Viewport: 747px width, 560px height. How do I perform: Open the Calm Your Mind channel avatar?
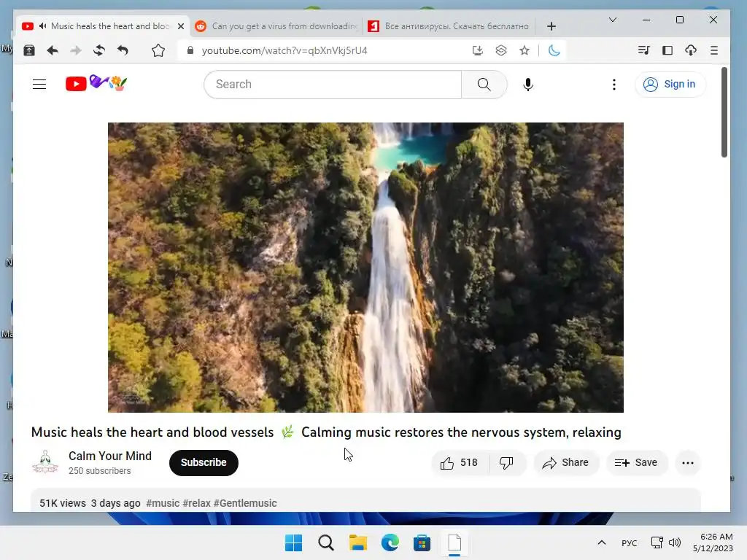point(45,462)
